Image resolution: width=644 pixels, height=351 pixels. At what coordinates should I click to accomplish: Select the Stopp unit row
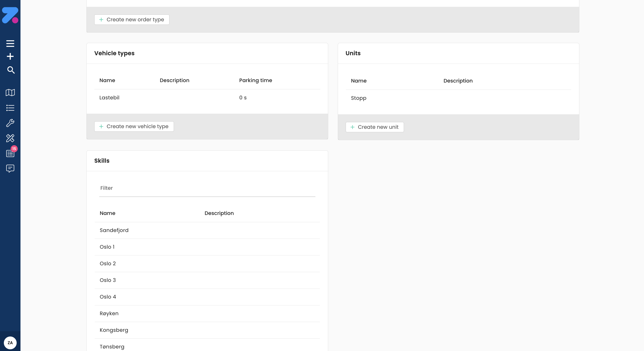click(x=358, y=98)
